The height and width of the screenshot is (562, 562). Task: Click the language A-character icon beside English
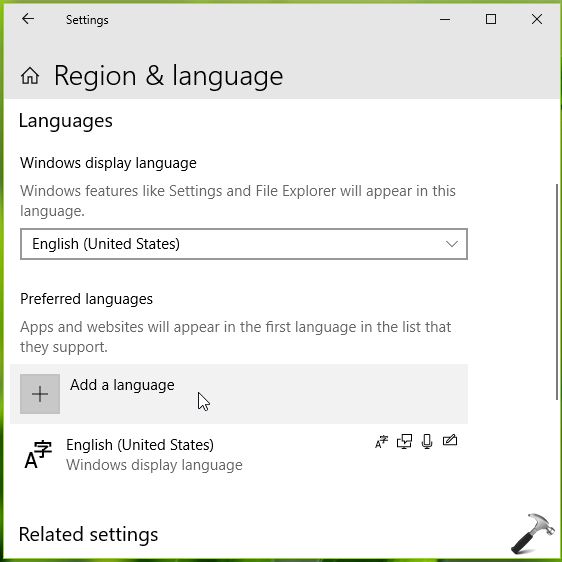coord(38,454)
